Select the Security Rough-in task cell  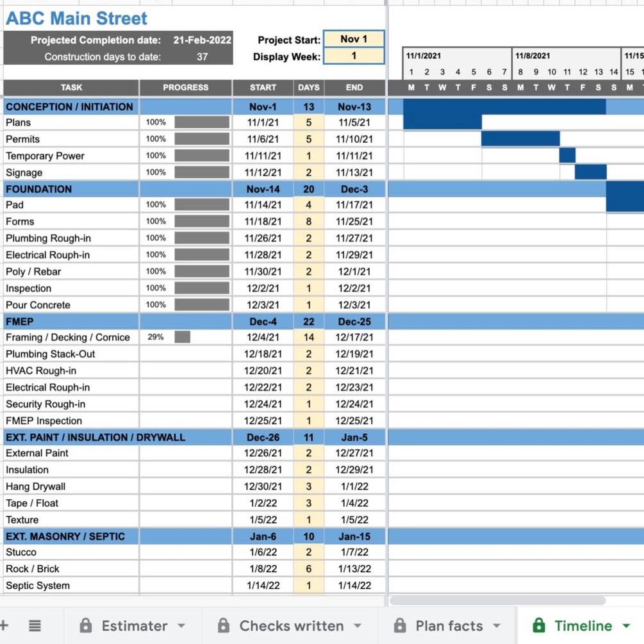click(71, 404)
